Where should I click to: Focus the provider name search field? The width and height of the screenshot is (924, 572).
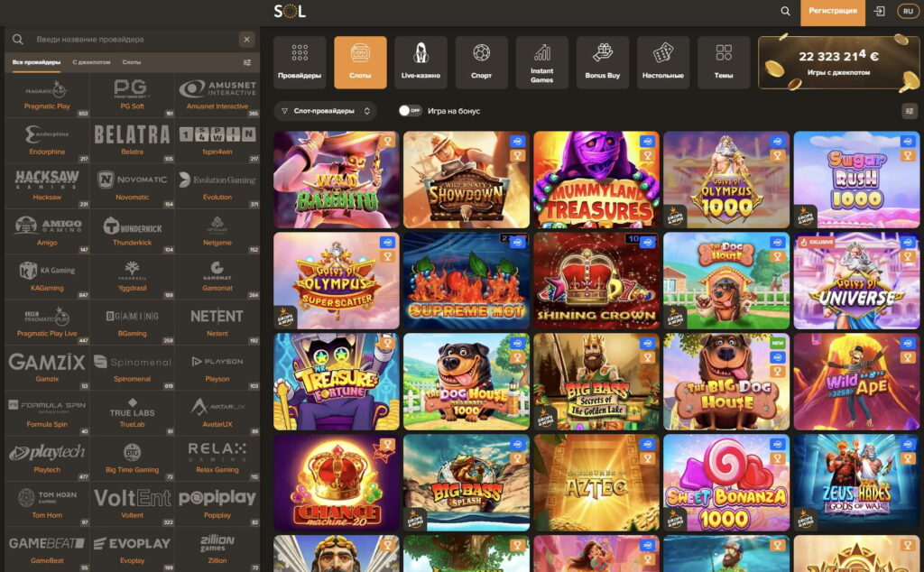tap(133, 40)
